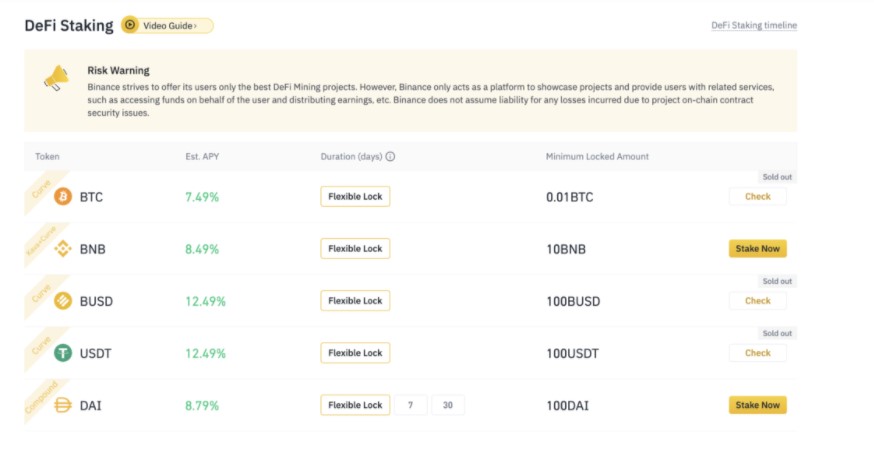
Task: Select Flexible Lock for BNB
Action: [355, 248]
